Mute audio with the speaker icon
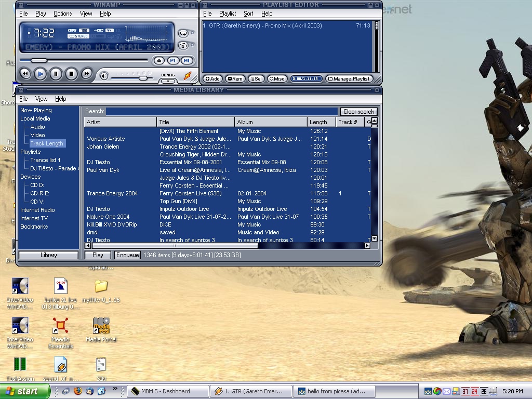 104,76
